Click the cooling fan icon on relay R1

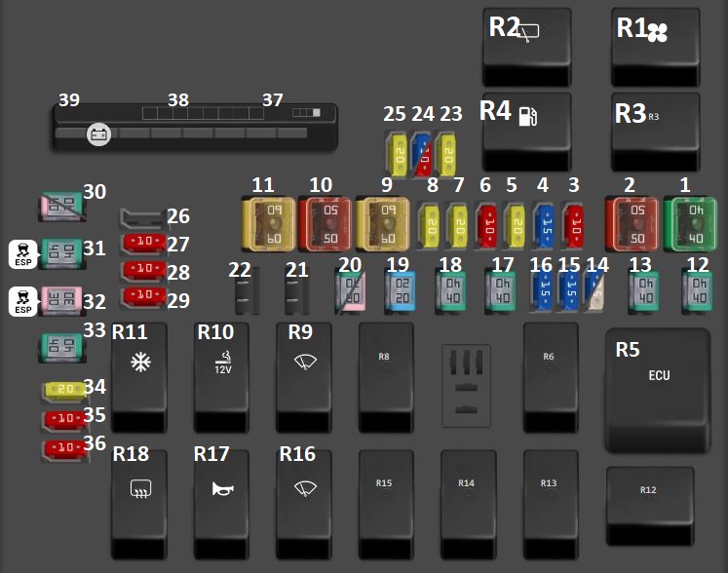658,32
